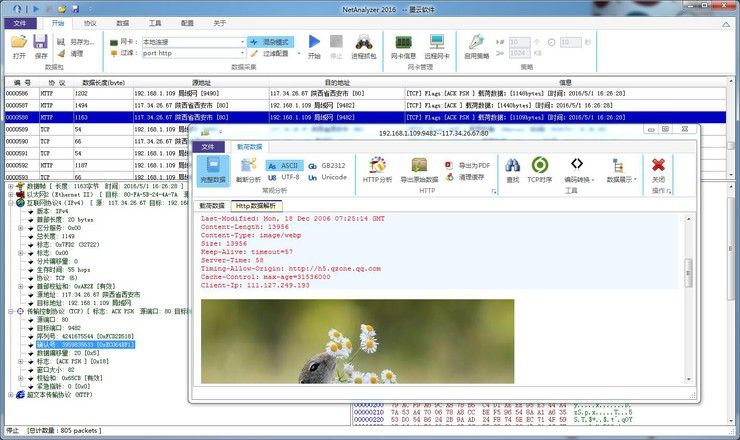Collapse the 传输控制协议 TCP node
The width and height of the screenshot is (740, 440).
click(x=11, y=312)
